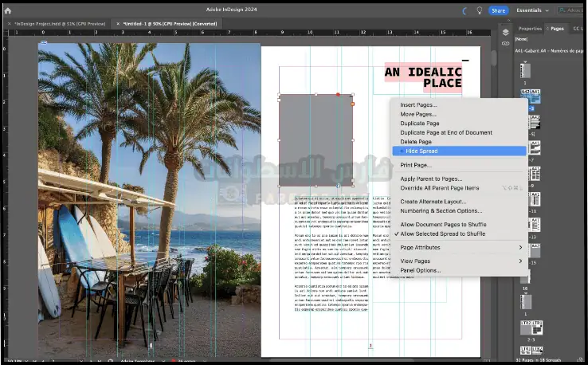588x365 pixels.
Task: Click the red anchor handle on gray frame
Action: point(338,95)
